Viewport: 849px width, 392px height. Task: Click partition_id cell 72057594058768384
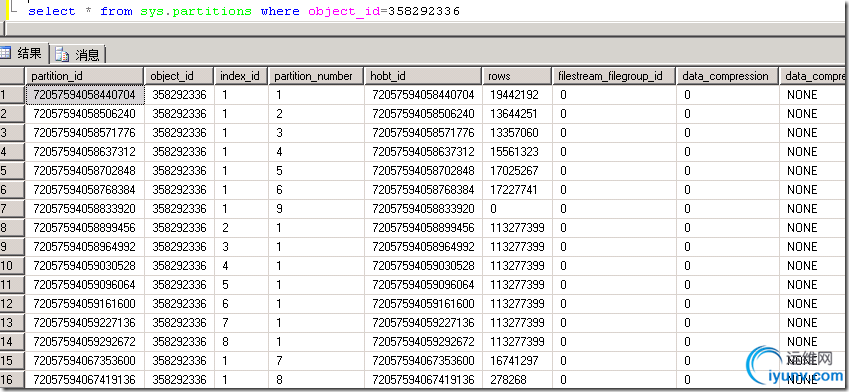84,190
